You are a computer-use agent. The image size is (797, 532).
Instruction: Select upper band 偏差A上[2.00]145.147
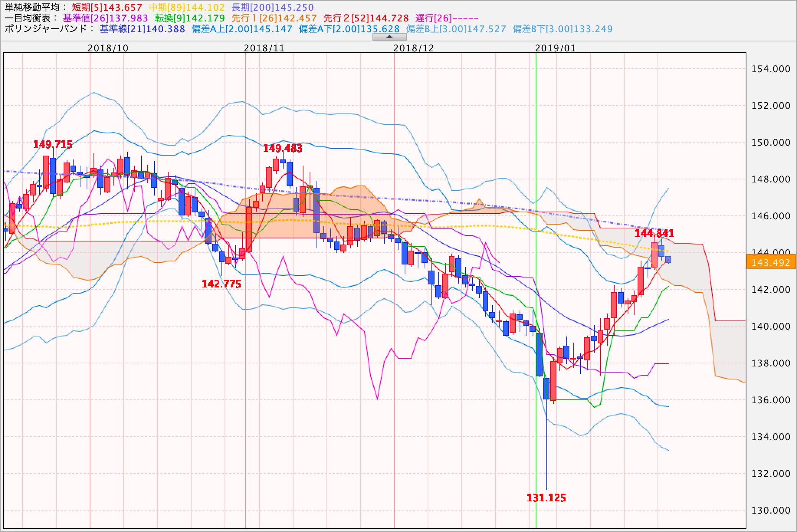(242, 29)
